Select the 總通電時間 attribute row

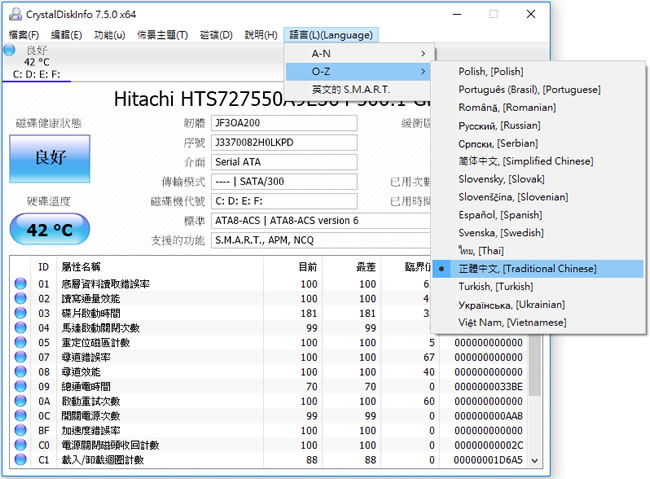269,387
